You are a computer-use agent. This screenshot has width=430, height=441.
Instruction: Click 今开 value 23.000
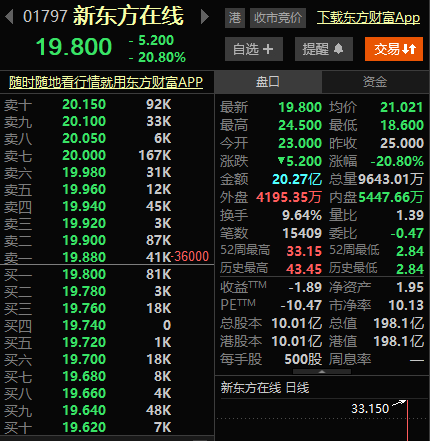300,143
